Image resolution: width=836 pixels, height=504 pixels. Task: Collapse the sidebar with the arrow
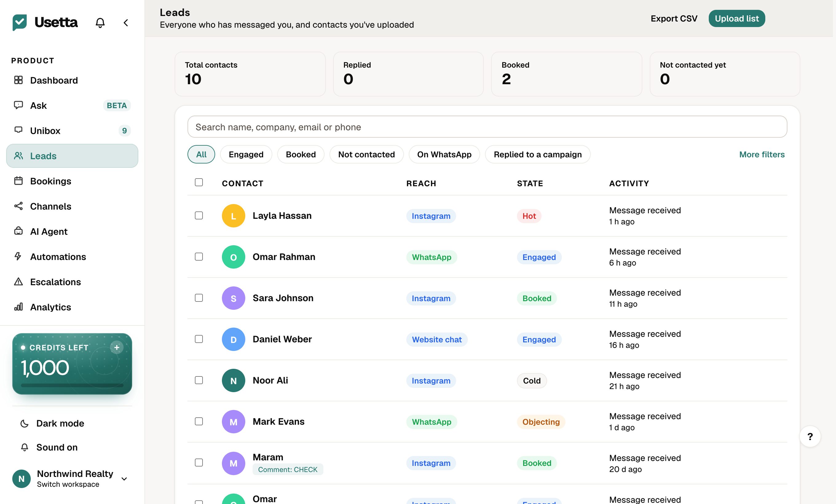125,23
